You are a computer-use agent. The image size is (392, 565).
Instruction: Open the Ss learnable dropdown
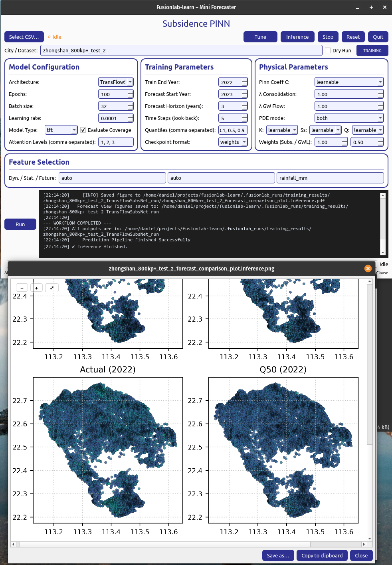click(x=325, y=130)
